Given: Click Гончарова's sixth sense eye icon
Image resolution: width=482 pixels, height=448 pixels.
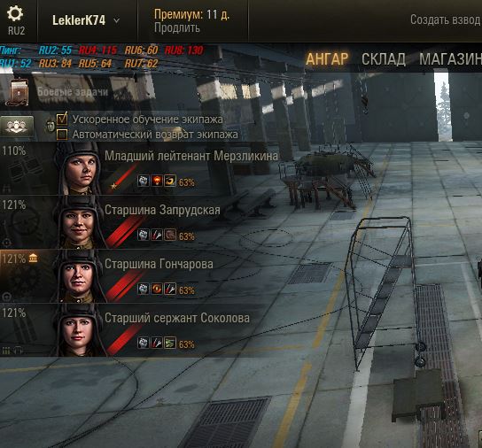Looking at the screenshot, I should pos(157,290).
